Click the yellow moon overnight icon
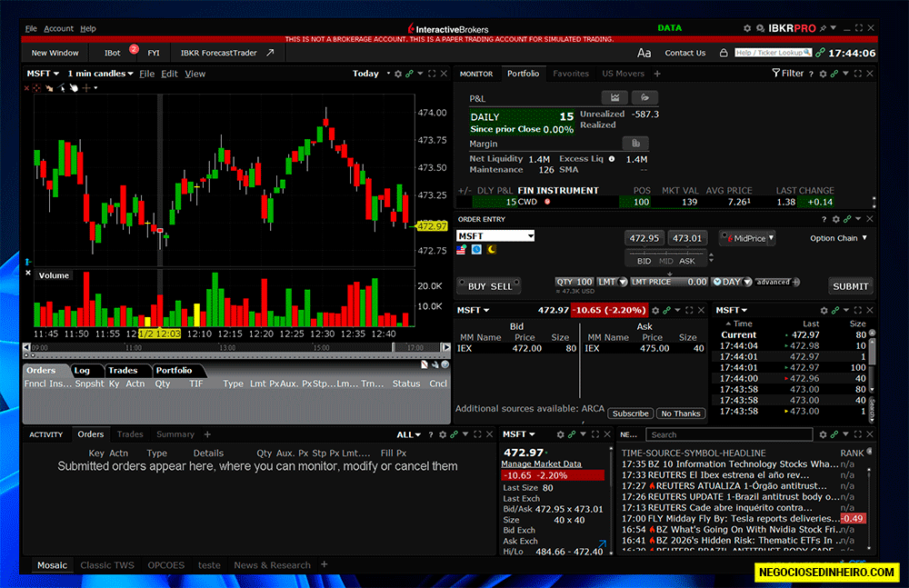Viewport: 909px width, 588px height. (492, 249)
